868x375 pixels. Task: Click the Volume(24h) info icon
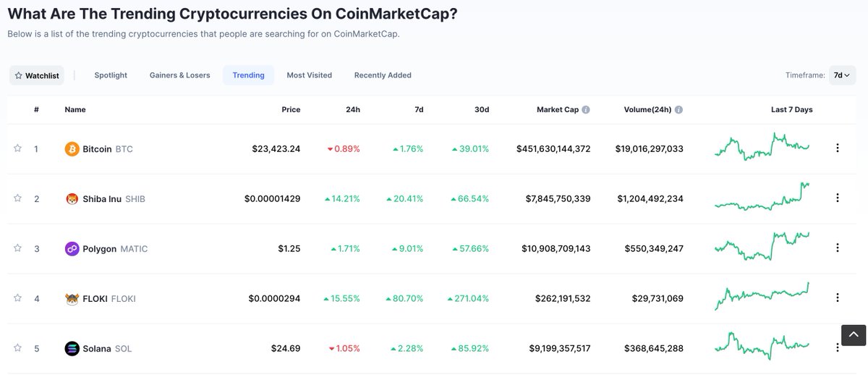(679, 110)
